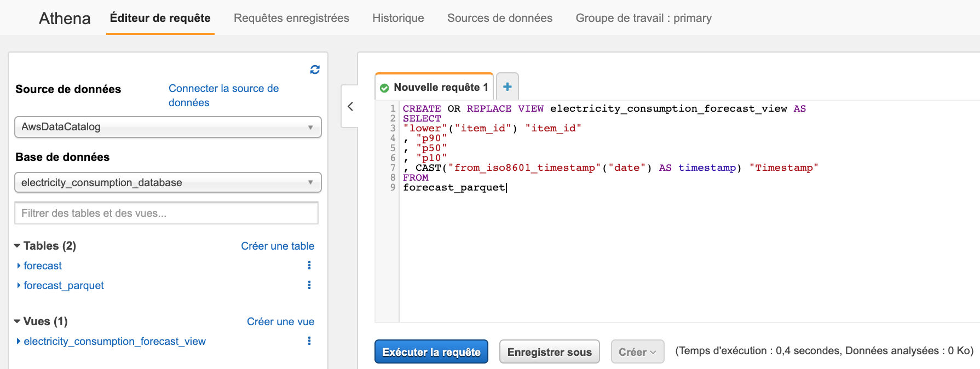Open the Requêtes enregistrées tab
Viewport: 980px width, 369px height.
[291, 18]
